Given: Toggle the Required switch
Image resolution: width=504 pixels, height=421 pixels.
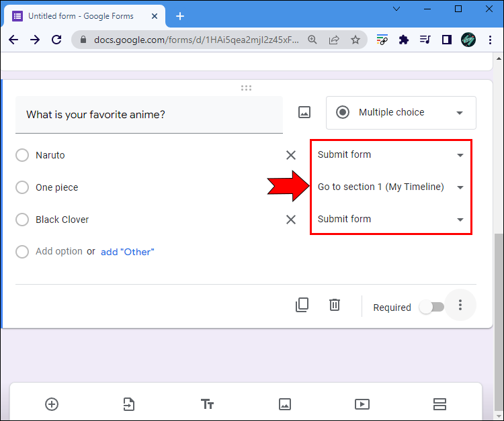Looking at the screenshot, I should tap(431, 308).
